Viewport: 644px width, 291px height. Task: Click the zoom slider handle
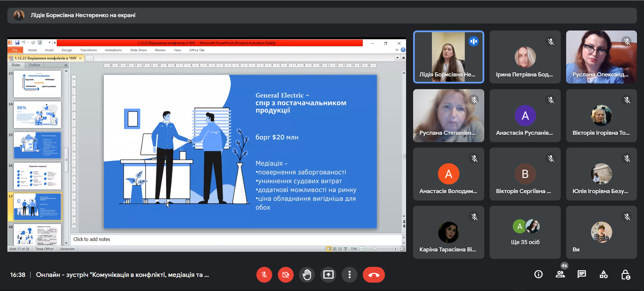(375, 249)
